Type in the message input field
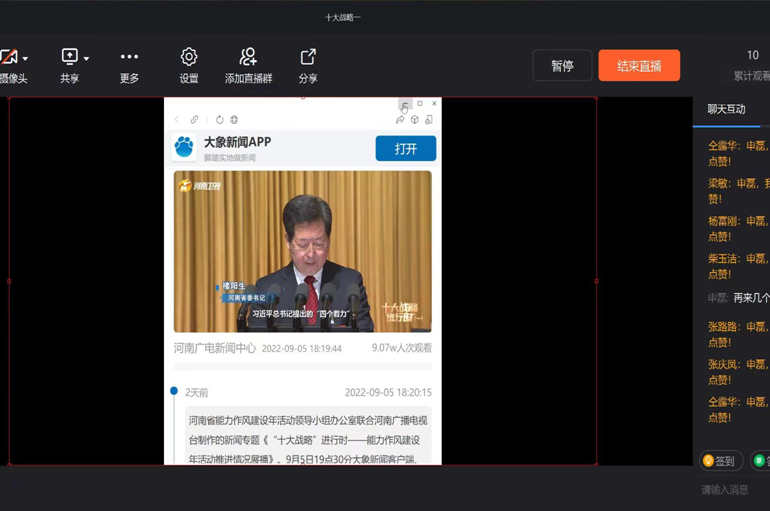 click(724, 490)
